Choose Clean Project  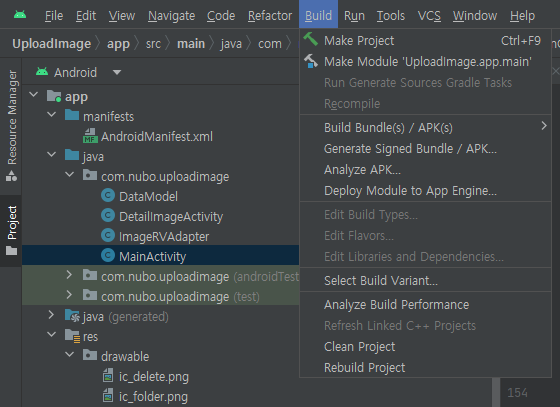pyautogui.click(x=425, y=347)
